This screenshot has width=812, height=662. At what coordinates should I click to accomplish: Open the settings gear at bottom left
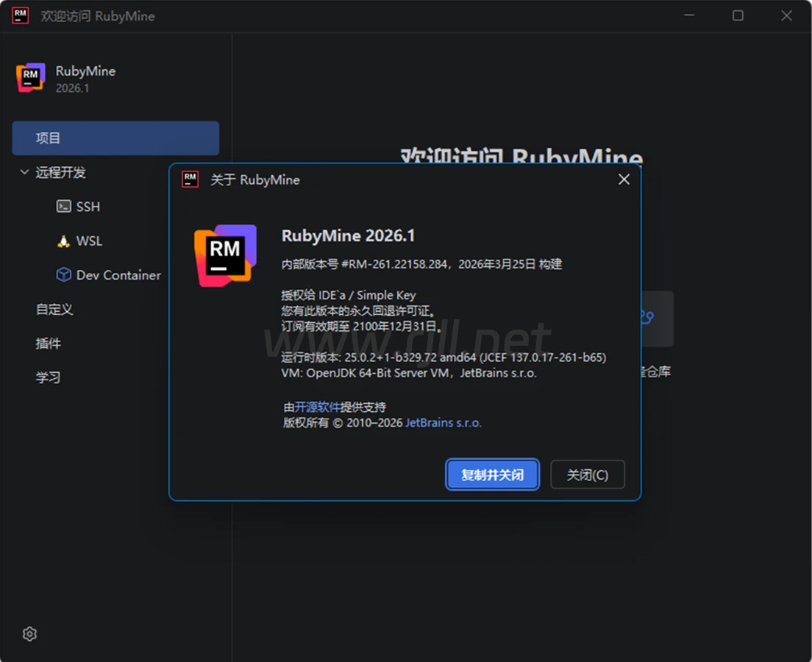coord(29,634)
